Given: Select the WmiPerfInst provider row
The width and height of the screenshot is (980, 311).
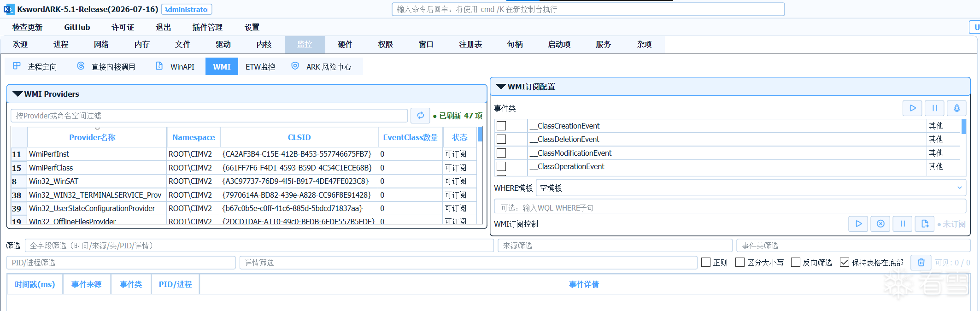Looking at the screenshot, I should [x=244, y=154].
